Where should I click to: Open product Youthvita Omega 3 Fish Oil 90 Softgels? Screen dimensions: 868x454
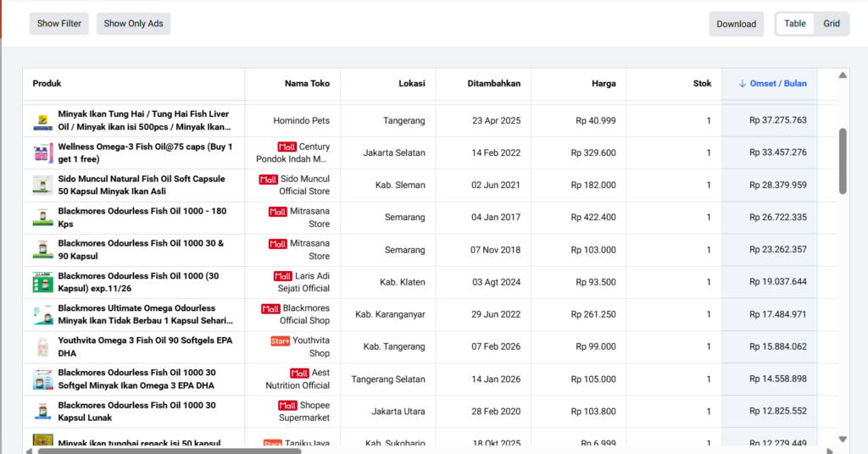tap(145, 346)
